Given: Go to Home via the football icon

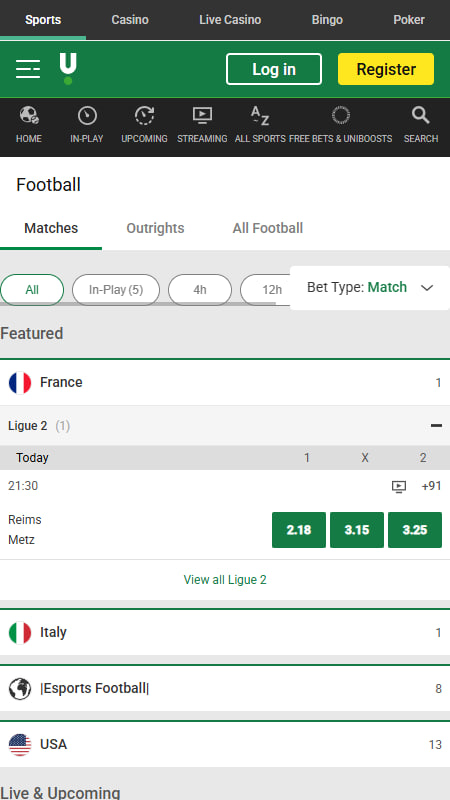Looking at the screenshot, I should click(29, 116).
